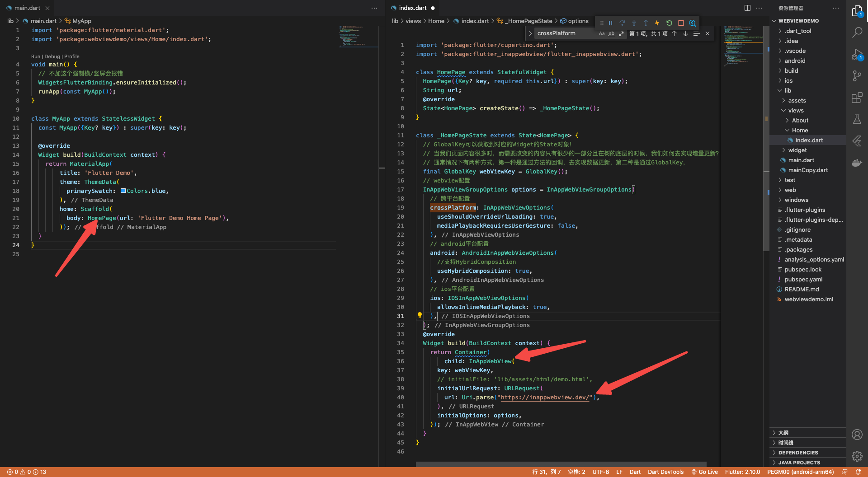Stop the debug session

681,23
